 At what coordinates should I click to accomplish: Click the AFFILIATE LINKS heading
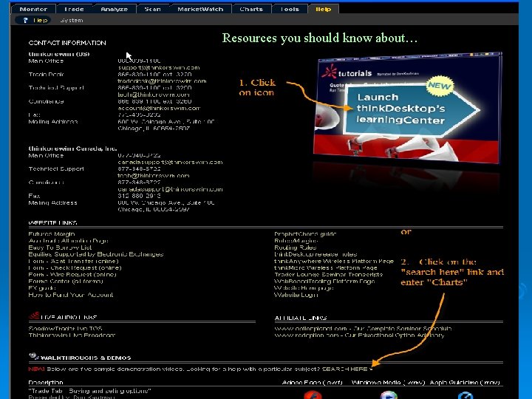(x=301, y=318)
